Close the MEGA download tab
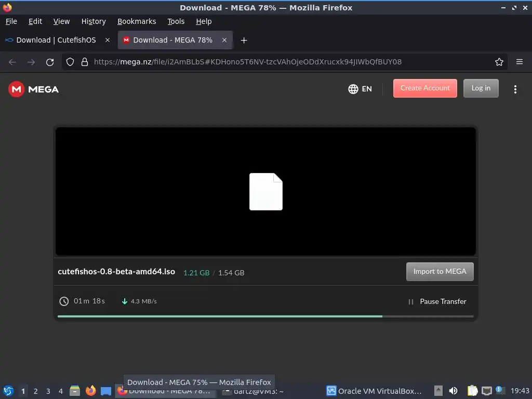The width and height of the screenshot is (532, 399). click(x=224, y=40)
